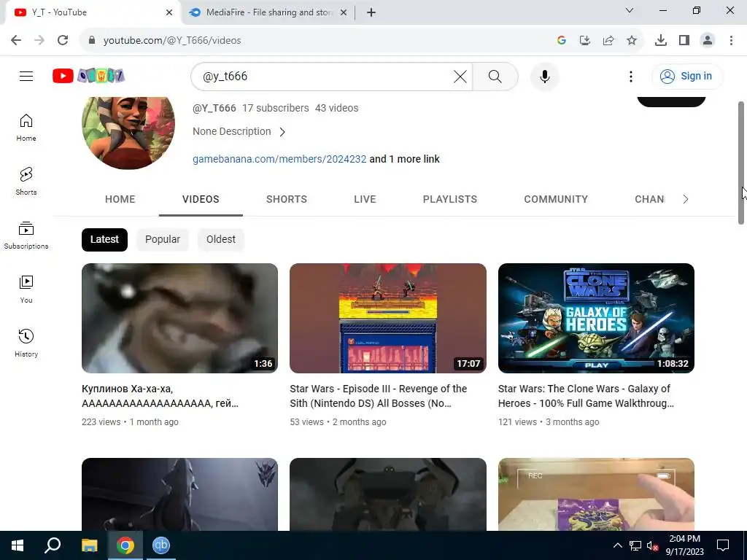
Task: Sort videos by Popular
Action: [163, 239]
